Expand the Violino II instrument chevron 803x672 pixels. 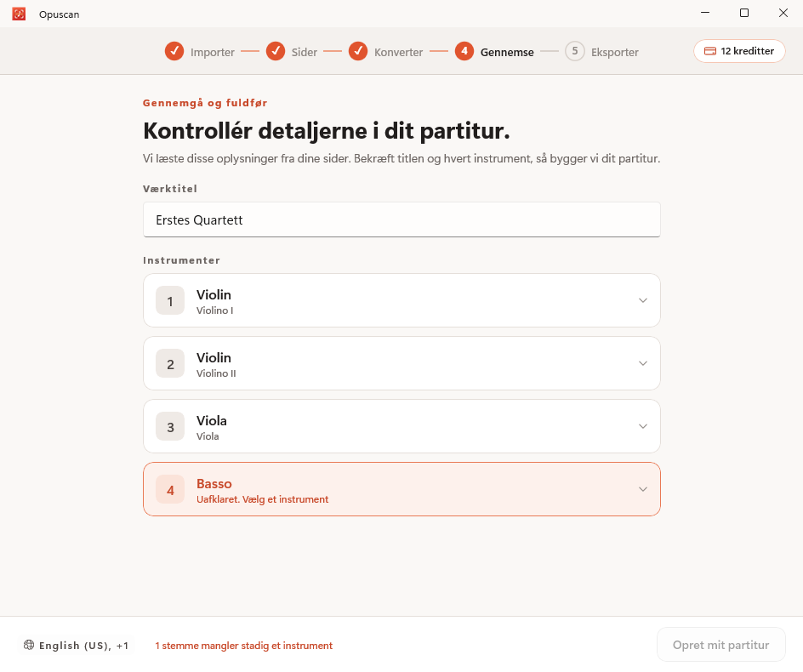pyautogui.click(x=643, y=364)
